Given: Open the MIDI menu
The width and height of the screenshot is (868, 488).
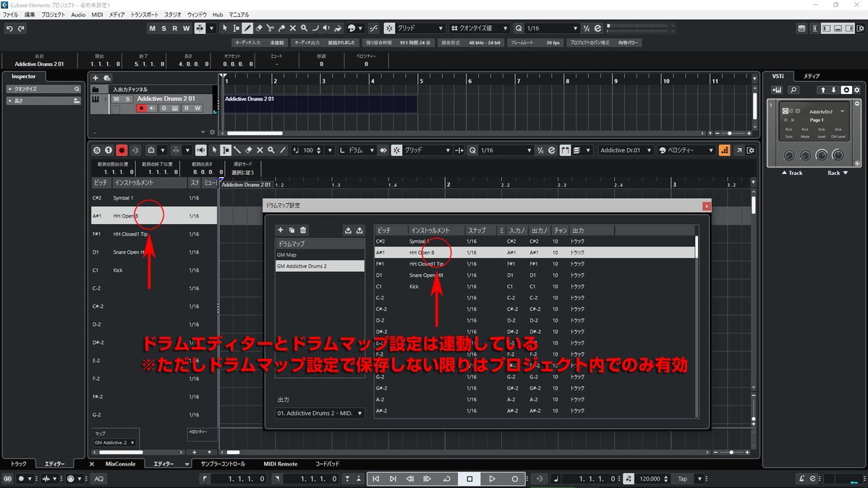Looking at the screenshot, I should click(97, 14).
